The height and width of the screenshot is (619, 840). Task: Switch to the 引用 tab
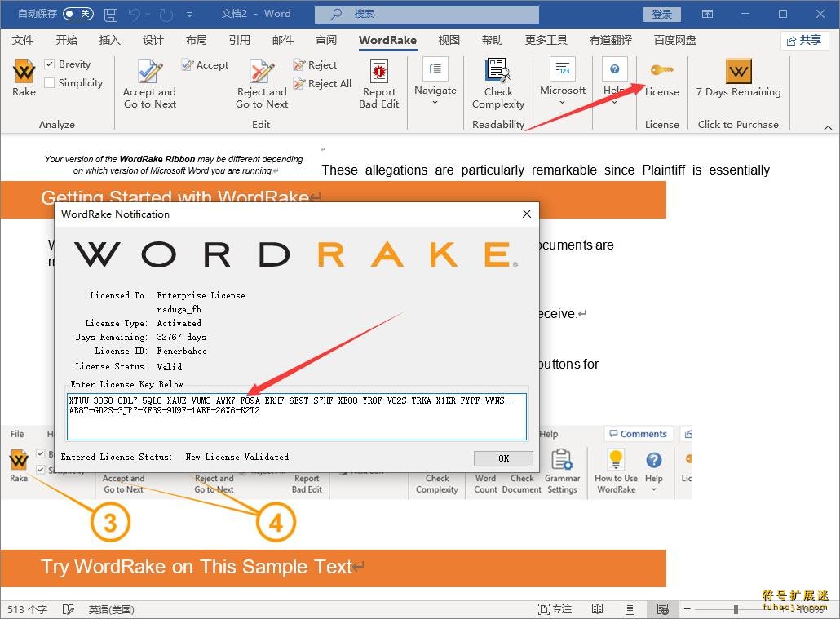240,40
